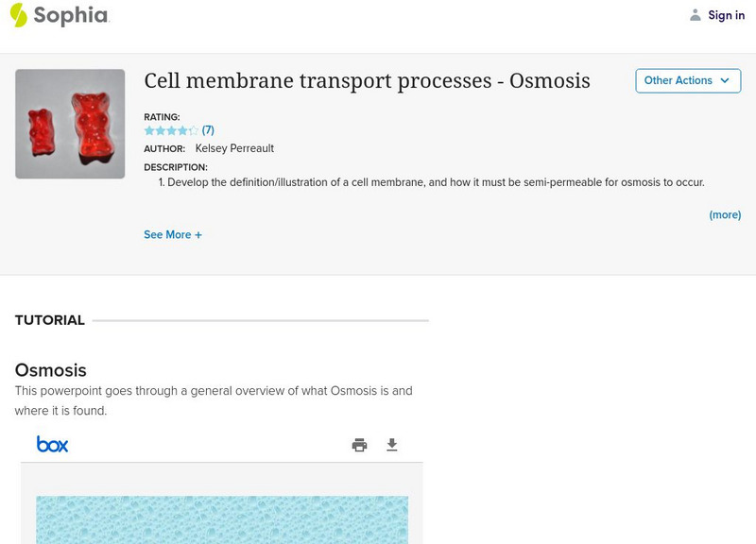Click the fifth star in the rating
The image size is (756, 544).
[x=194, y=130]
